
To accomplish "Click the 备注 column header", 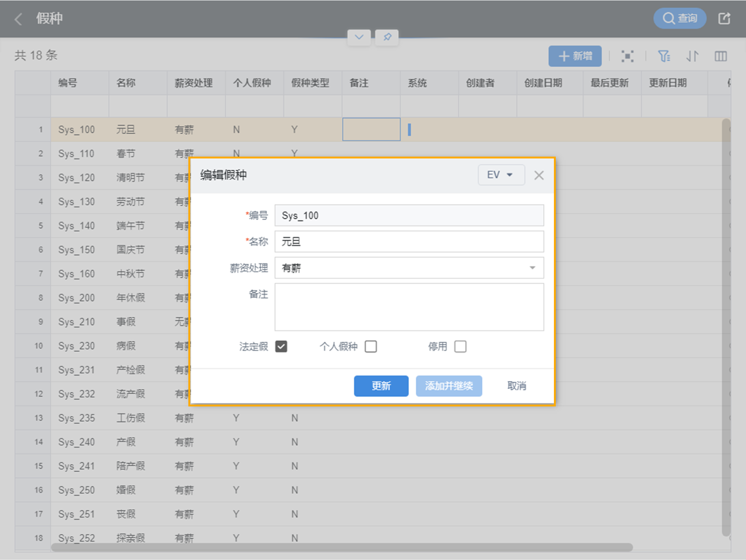I will [x=371, y=83].
